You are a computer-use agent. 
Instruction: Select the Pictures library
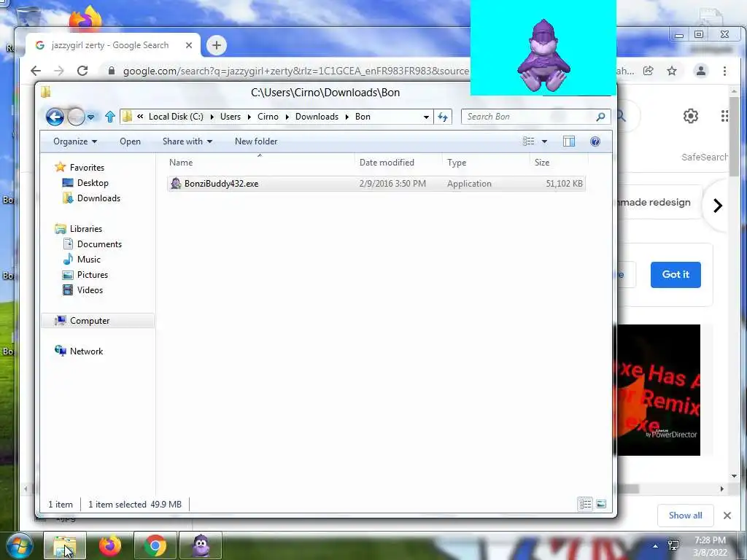(x=93, y=275)
